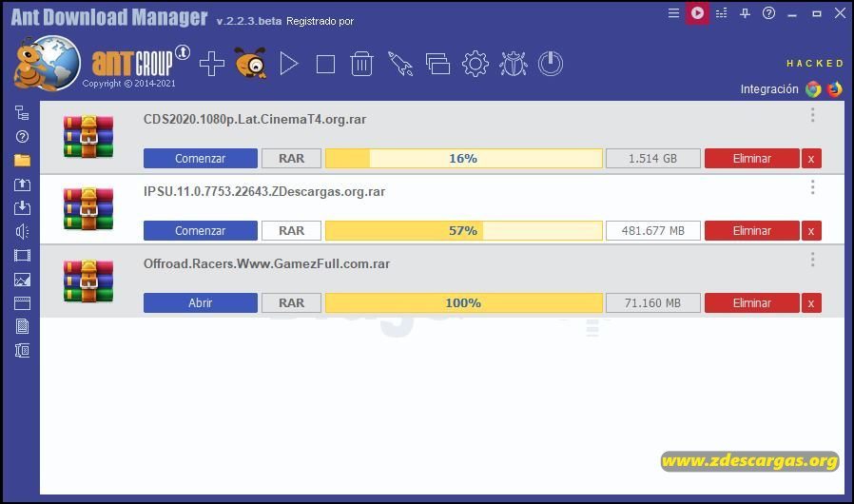This screenshot has width=854, height=504.
Task: Click Eliminar for the Offroad.Racers download
Action: tap(752, 303)
